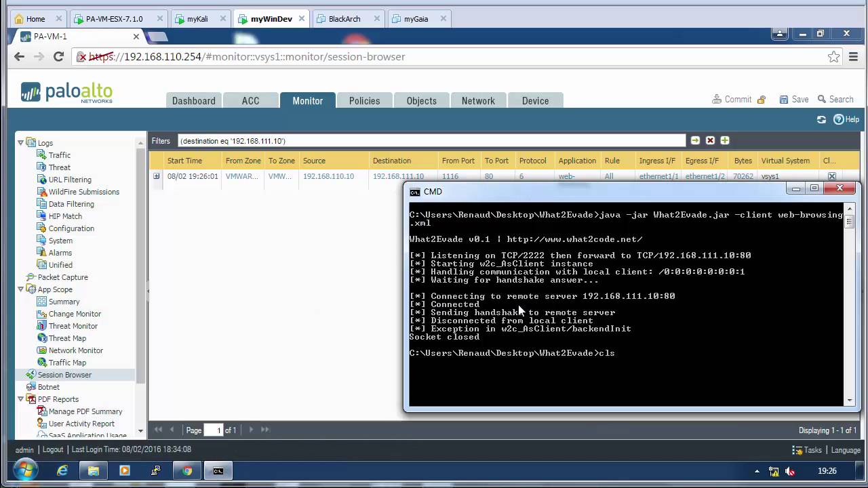This screenshot has width=868, height=488.
Task: Click Logout in status bar
Action: tap(53, 449)
